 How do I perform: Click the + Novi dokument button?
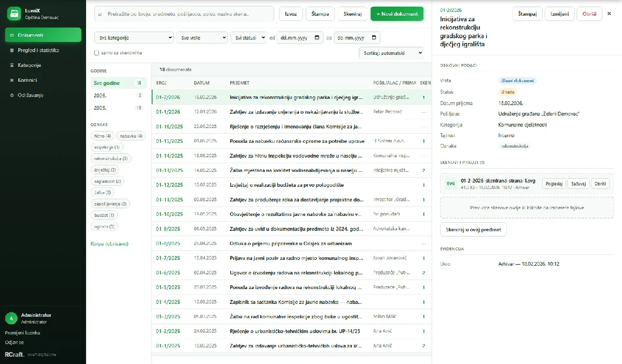click(397, 14)
